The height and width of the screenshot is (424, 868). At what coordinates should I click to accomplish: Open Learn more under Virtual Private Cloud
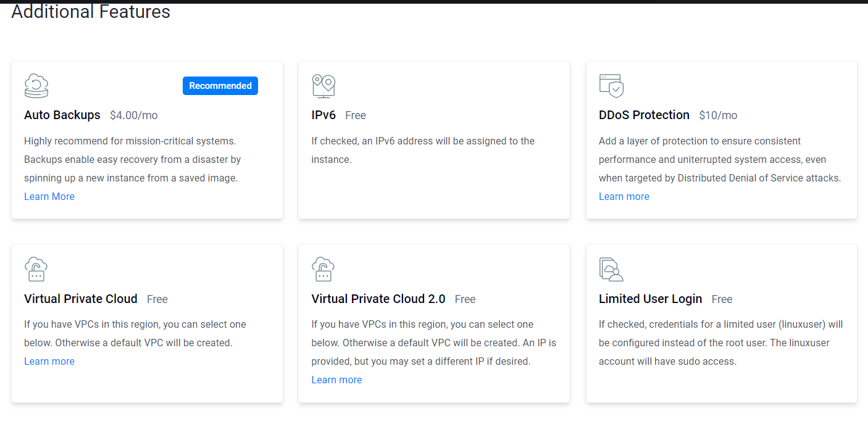[49, 361]
